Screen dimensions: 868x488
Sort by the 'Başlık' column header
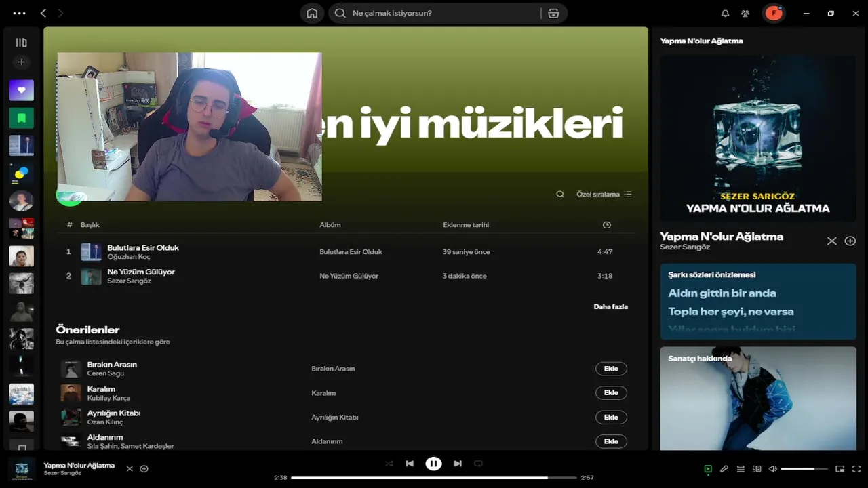pyautogui.click(x=90, y=225)
